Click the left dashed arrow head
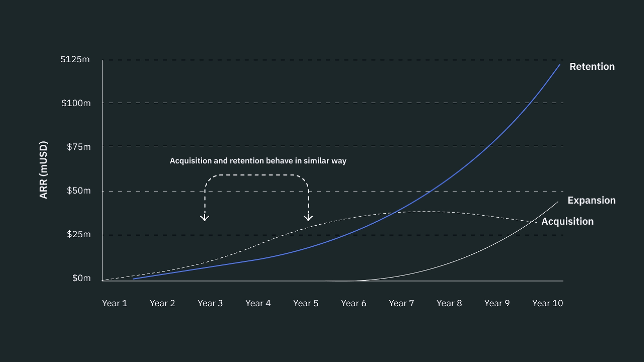The width and height of the screenshot is (644, 362). [x=205, y=218]
